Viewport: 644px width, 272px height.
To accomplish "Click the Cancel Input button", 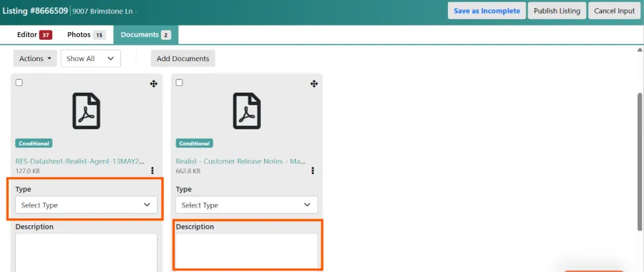I will pyautogui.click(x=614, y=11).
